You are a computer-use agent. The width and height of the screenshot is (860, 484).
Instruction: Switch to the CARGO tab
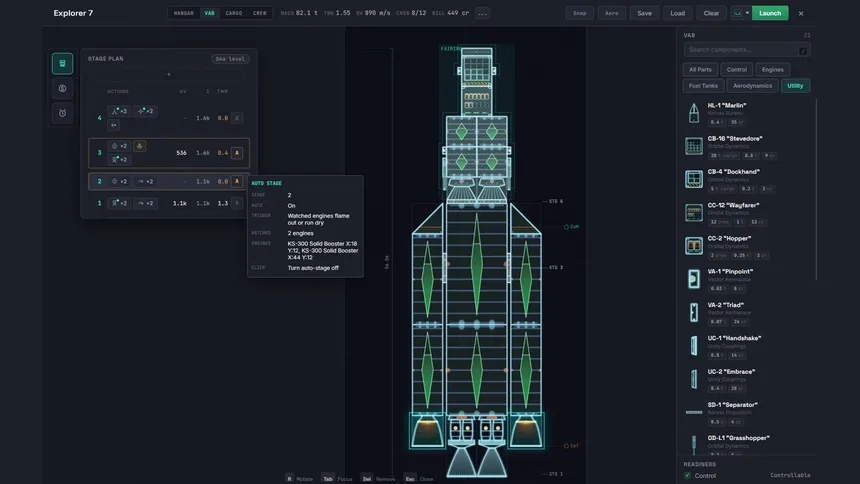click(x=234, y=13)
